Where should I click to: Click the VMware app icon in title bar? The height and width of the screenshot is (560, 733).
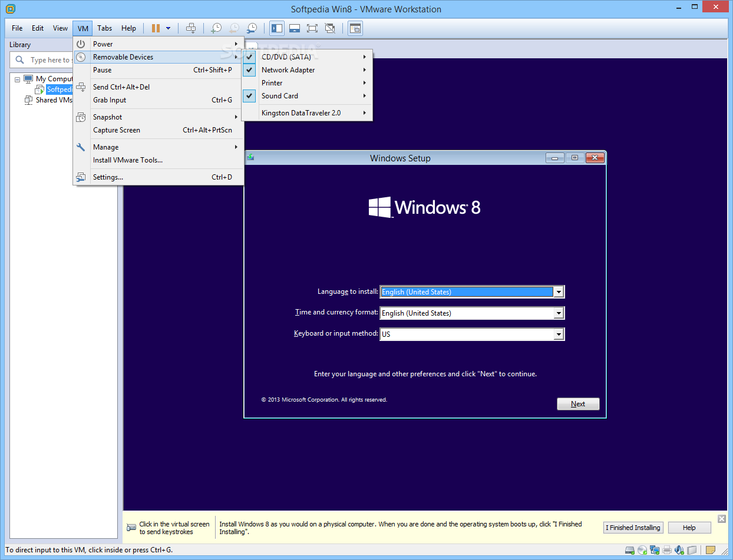(x=10, y=9)
